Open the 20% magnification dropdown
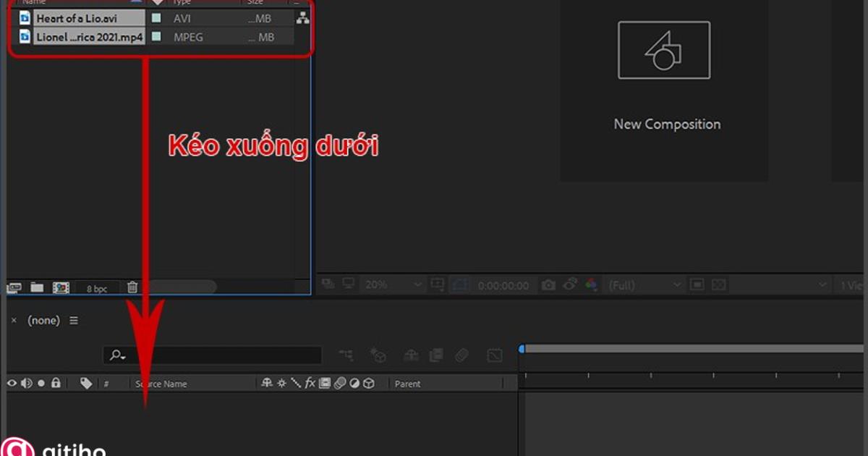868x456 pixels. click(391, 284)
